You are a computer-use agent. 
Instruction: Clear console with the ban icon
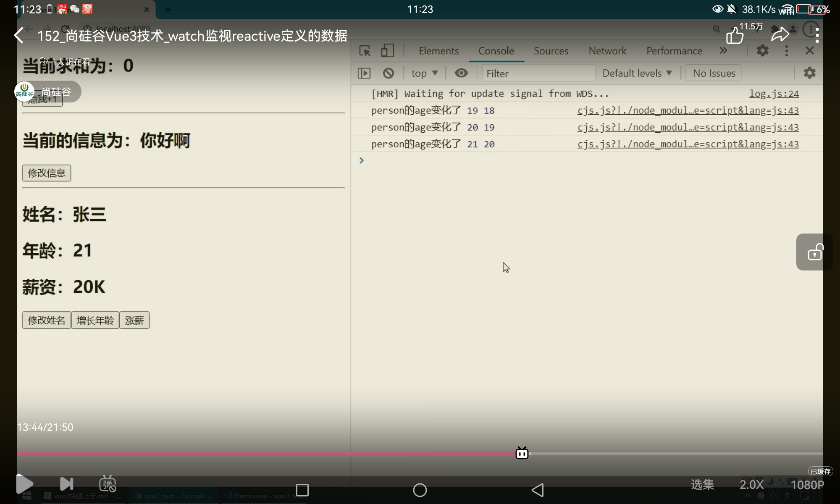(388, 73)
